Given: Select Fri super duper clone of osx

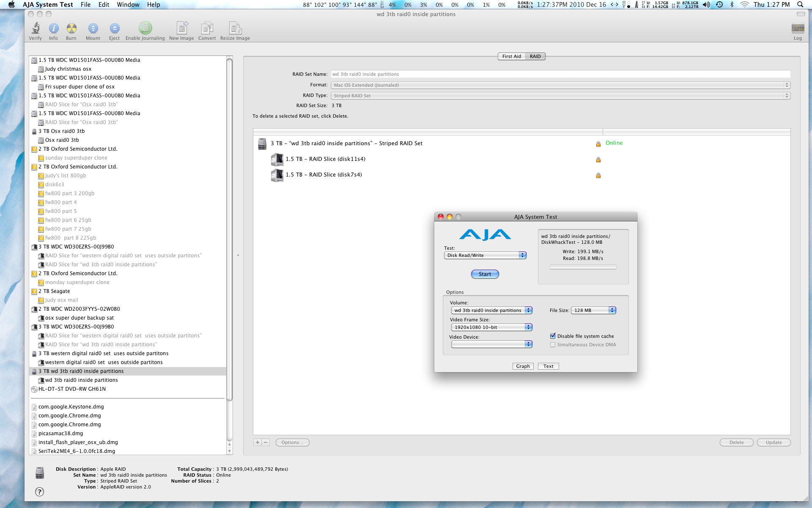Looking at the screenshot, I should click(80, 87).
